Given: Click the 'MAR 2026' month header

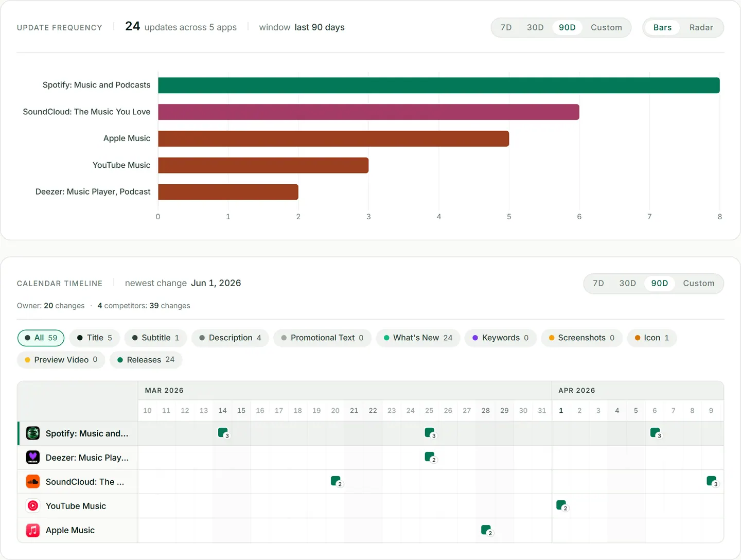Looking at the screenshot, I should [164, 391].
